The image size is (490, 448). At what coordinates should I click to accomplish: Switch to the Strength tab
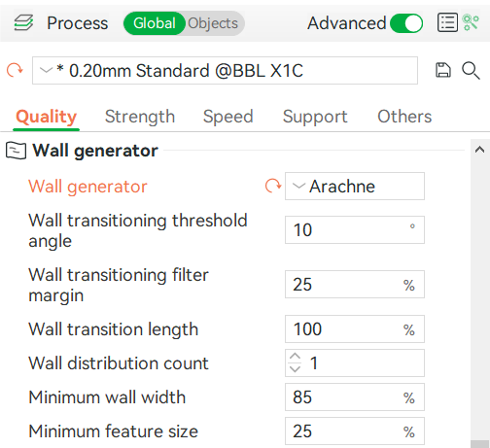(x=140, y=117)
